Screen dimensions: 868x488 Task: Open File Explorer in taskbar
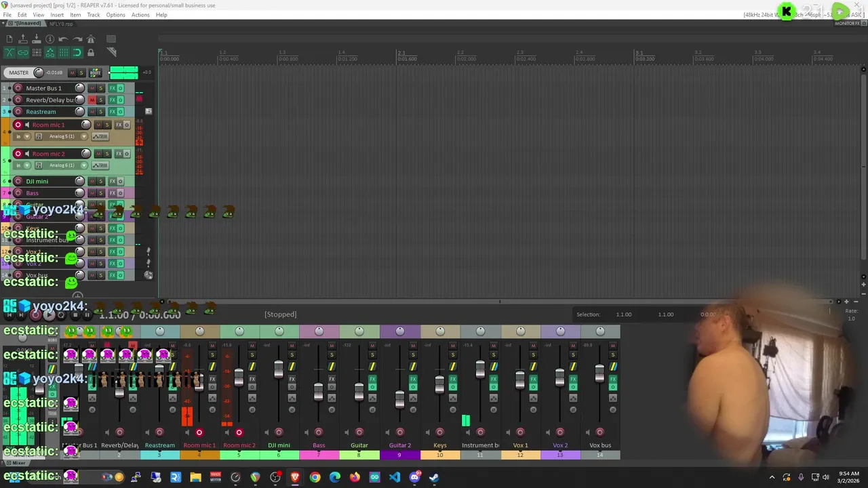[195, 477]
